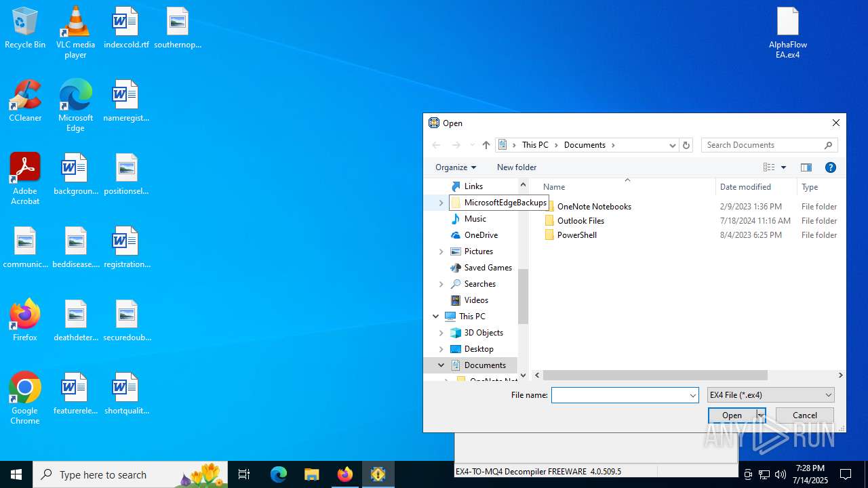868x488 pixels.
Task: Expand the address bar previous locations dropdown
Action: [672, 145]
